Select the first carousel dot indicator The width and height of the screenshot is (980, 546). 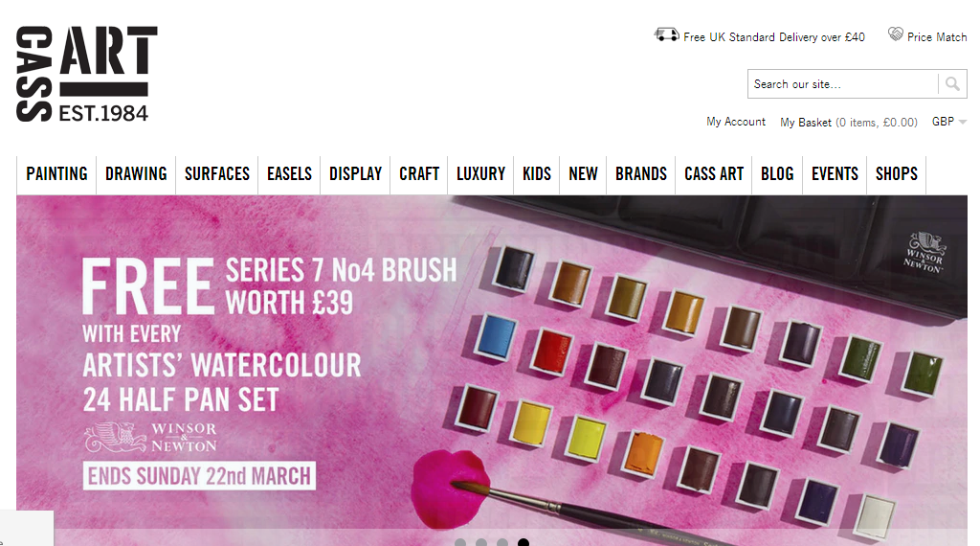[460, 543]
